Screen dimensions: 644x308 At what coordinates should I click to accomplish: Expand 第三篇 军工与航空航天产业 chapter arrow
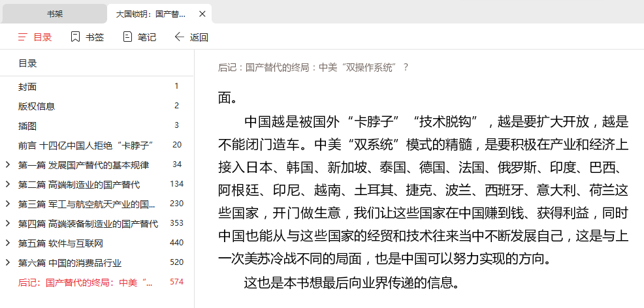point(7,204)
